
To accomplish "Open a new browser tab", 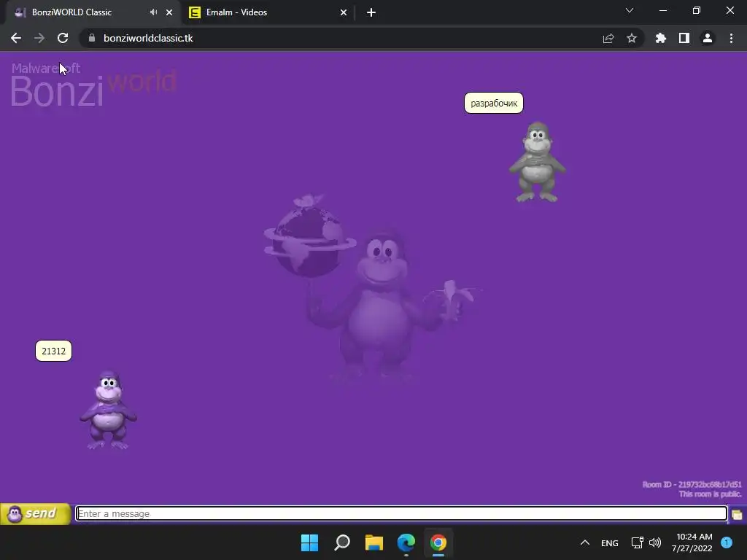I will point(371,12).
